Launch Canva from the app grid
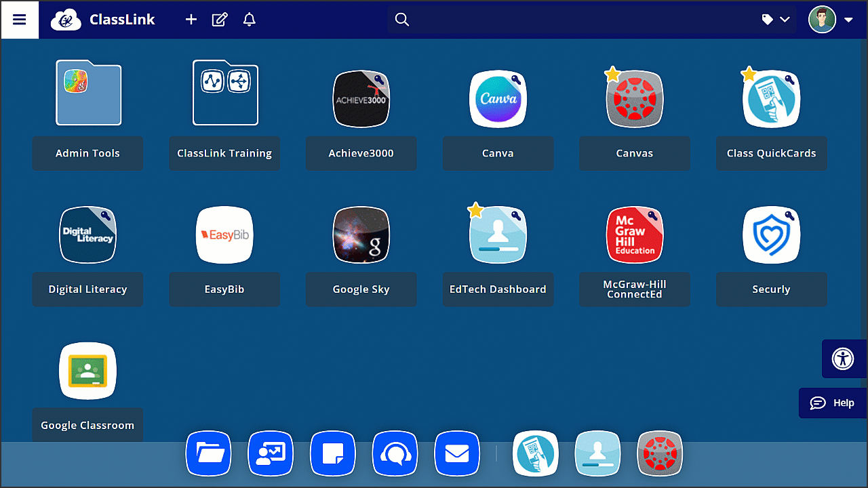Screen dimensions: 868x488 (x=498, y=99)
